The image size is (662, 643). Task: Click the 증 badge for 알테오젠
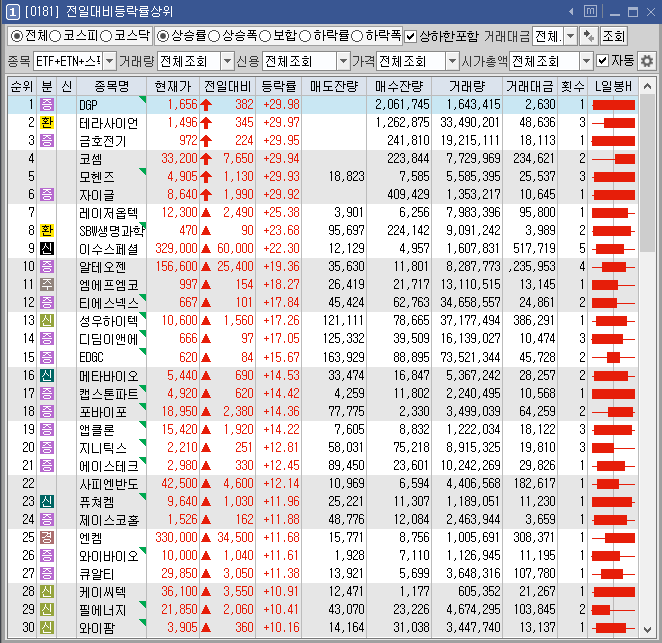click(47, 266)
